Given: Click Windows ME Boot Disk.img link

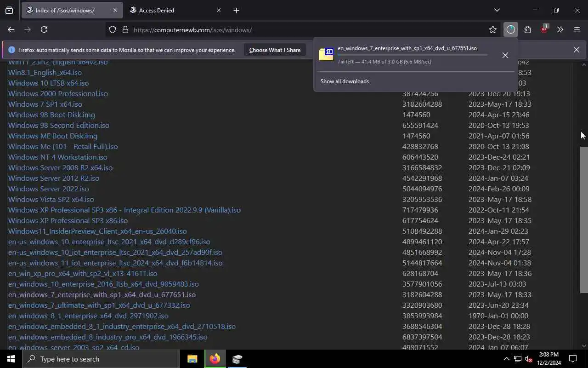Looking at the screenshot, I should point(53,136).
